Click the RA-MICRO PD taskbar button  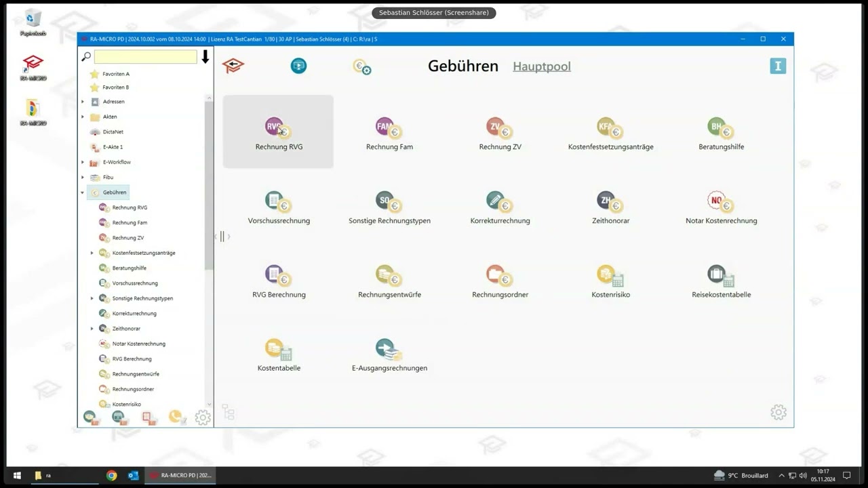tap(180, 476)
